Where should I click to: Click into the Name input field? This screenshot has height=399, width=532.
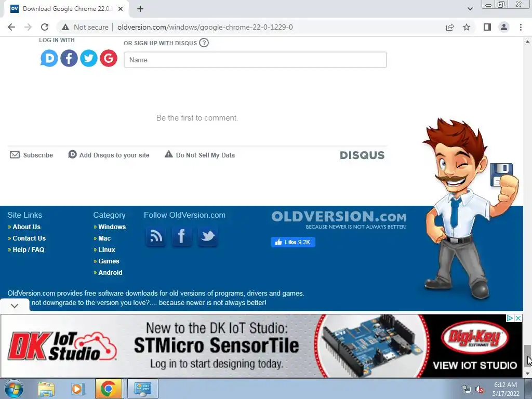click(x=255, y=60)
